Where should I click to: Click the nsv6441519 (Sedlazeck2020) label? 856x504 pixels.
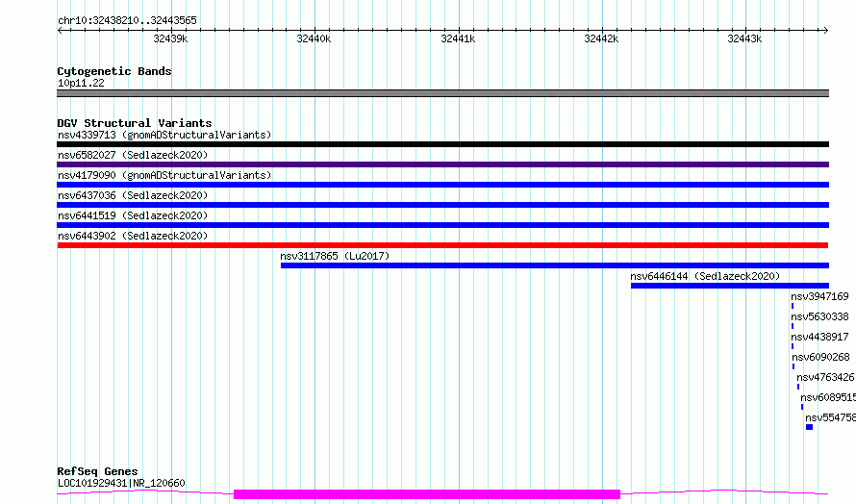(133, 215)
